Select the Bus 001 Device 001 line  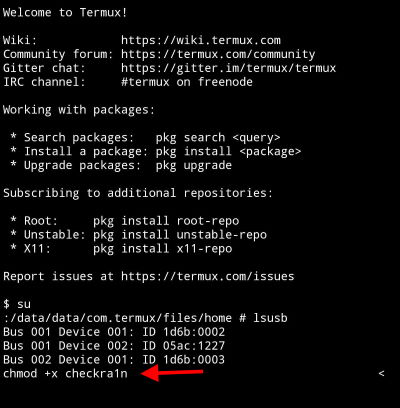click(x=114, y=332)
